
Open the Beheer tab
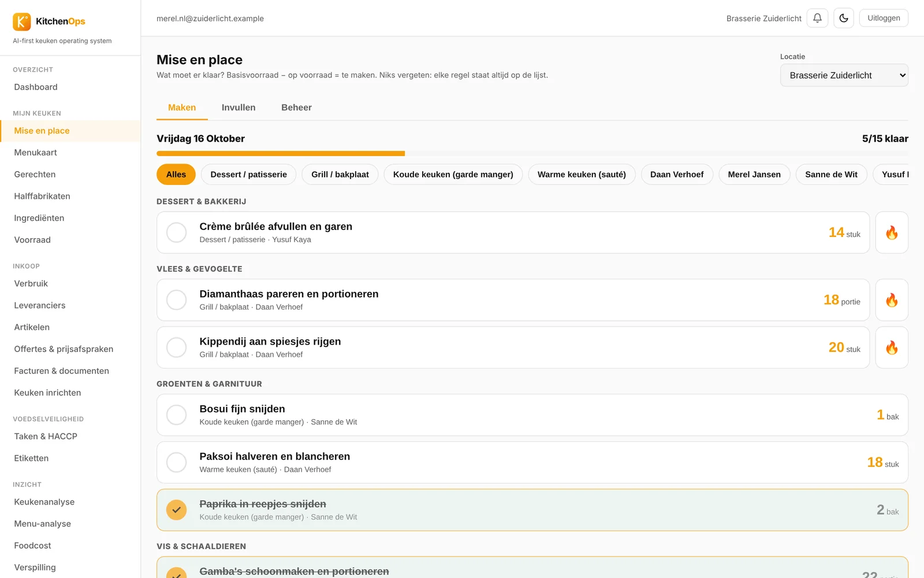[296, 108]
